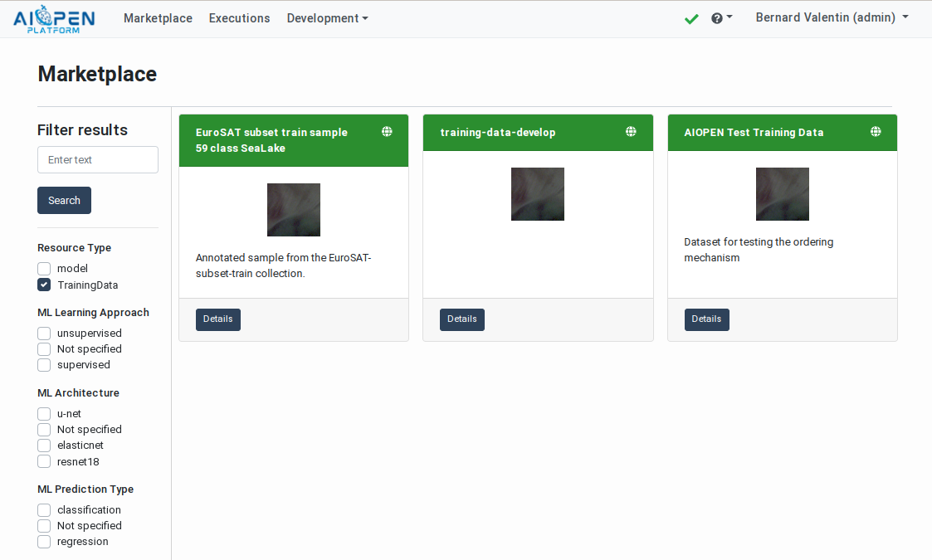Click the green checkmark status icon

[x=691, y=18]
